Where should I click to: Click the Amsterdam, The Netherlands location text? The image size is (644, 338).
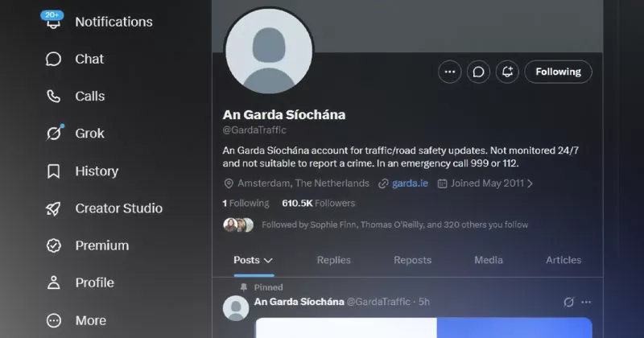303,183
